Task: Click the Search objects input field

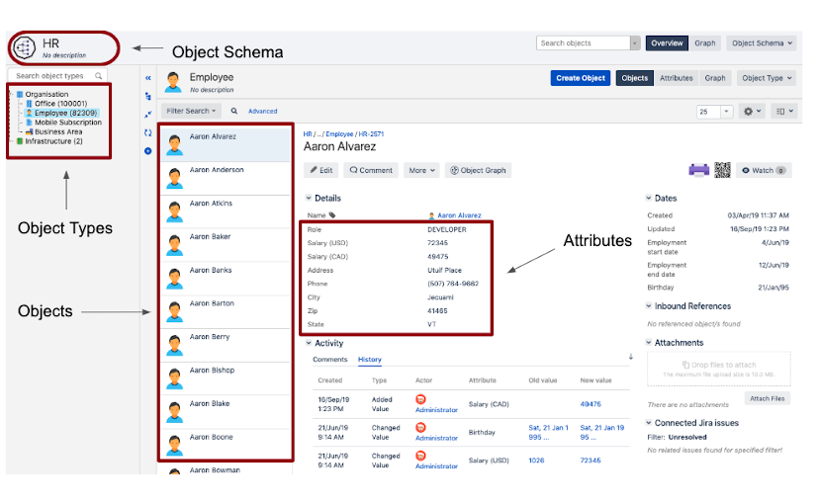Action: tap(584, 43)
